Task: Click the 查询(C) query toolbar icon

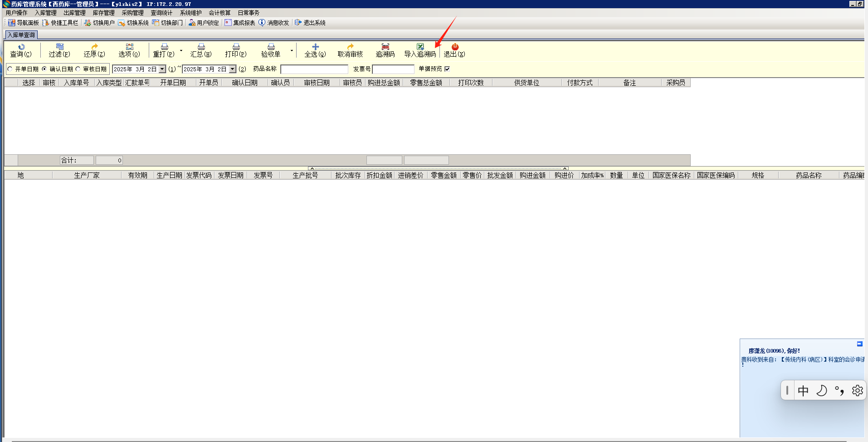Action: click(x=21, y=47)
